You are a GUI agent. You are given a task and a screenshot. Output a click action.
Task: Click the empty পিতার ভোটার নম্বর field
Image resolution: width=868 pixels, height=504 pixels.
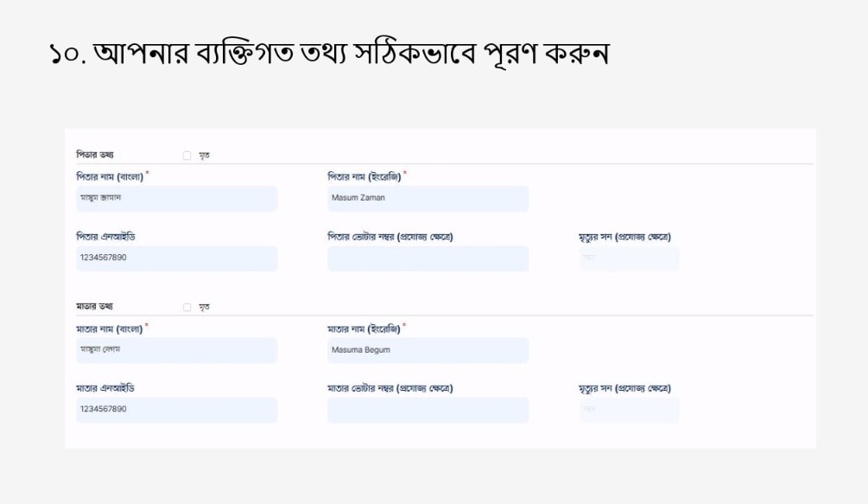(x=428, y=258)
